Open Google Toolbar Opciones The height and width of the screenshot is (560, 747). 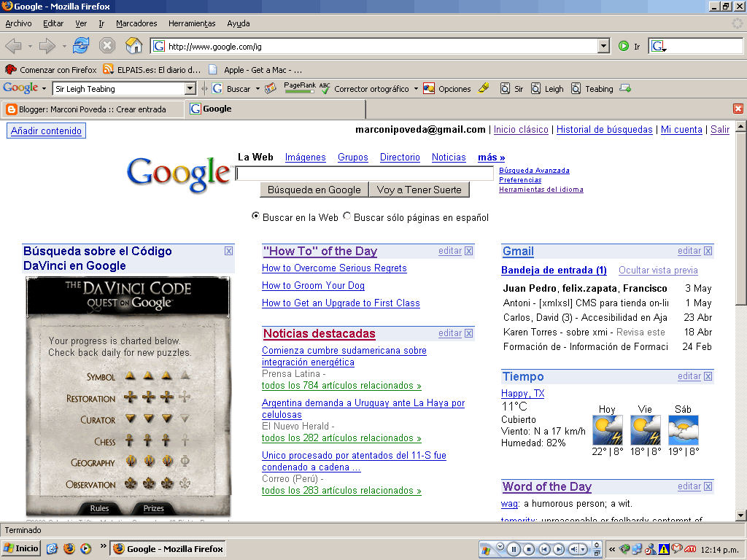pos(447,88)
